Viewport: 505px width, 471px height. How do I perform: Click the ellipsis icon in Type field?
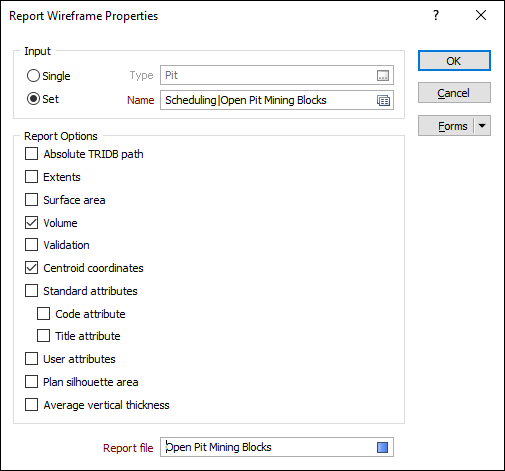383,76
